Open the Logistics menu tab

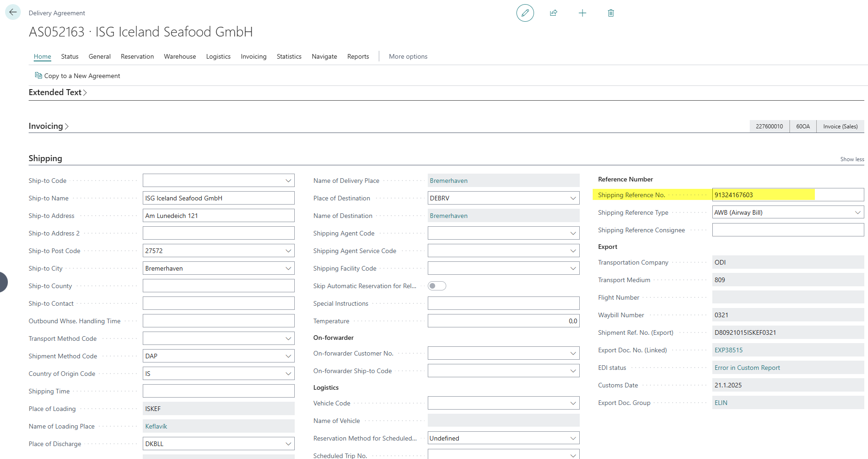tap(218, 56)
